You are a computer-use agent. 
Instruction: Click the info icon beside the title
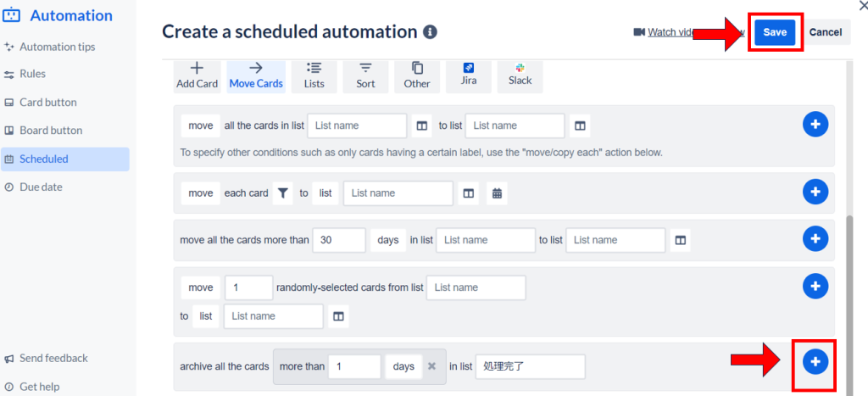point(430,32)
